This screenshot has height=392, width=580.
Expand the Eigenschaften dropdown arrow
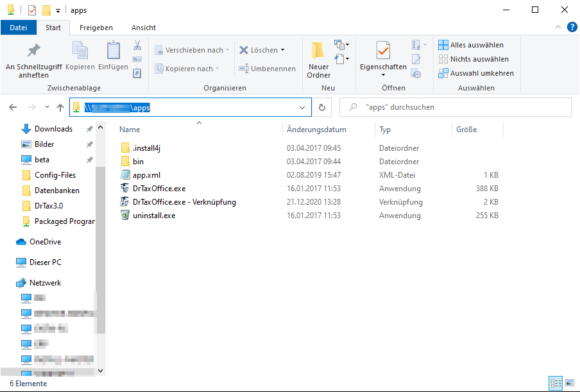(x=383, y=75)
